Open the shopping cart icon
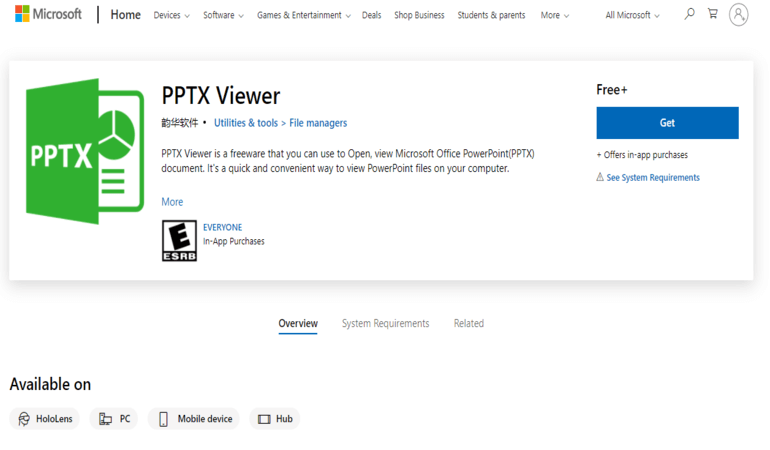The width and height of the screenshot is (770, 450). tap(713, 14)
